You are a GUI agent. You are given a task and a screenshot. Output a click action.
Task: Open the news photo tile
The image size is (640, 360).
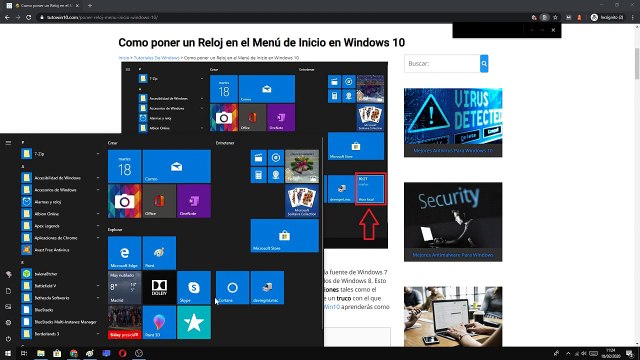tap(124, 322)
